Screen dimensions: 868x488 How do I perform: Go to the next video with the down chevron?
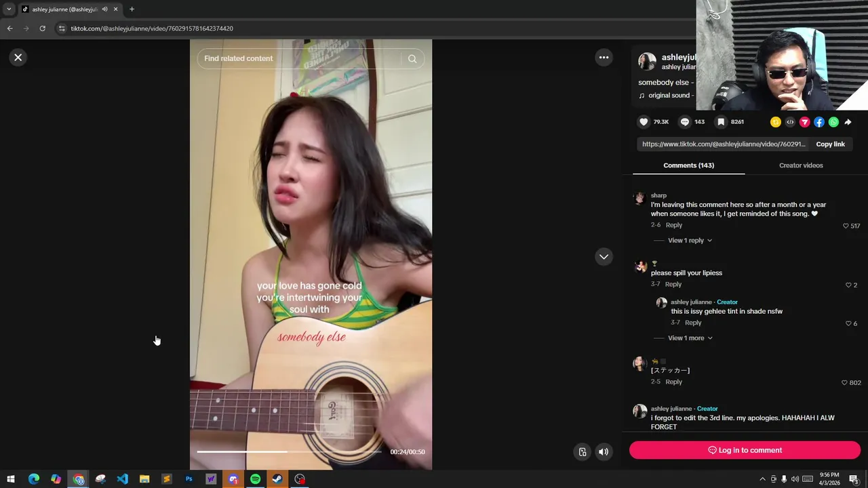[x=604, y=257]
